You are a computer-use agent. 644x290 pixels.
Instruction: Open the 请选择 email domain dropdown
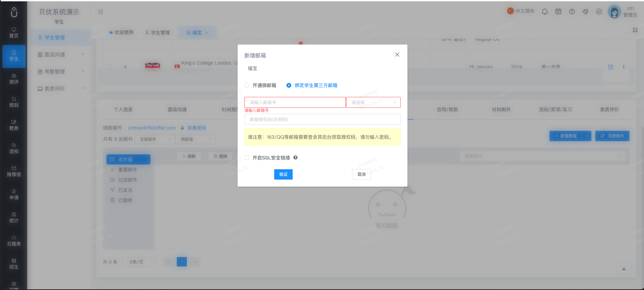click(x=373, y=102)
